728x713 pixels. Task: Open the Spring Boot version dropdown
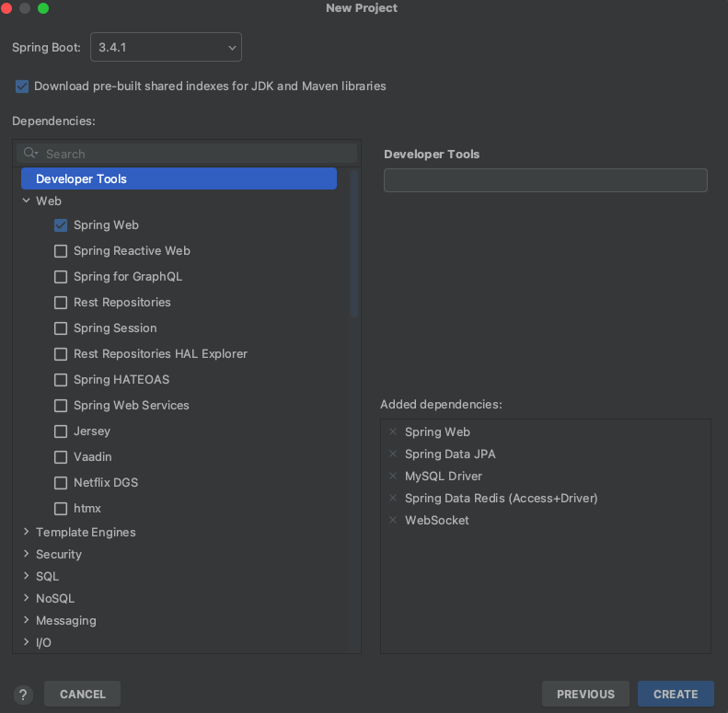pyautogui.click(x=166, y=47)
